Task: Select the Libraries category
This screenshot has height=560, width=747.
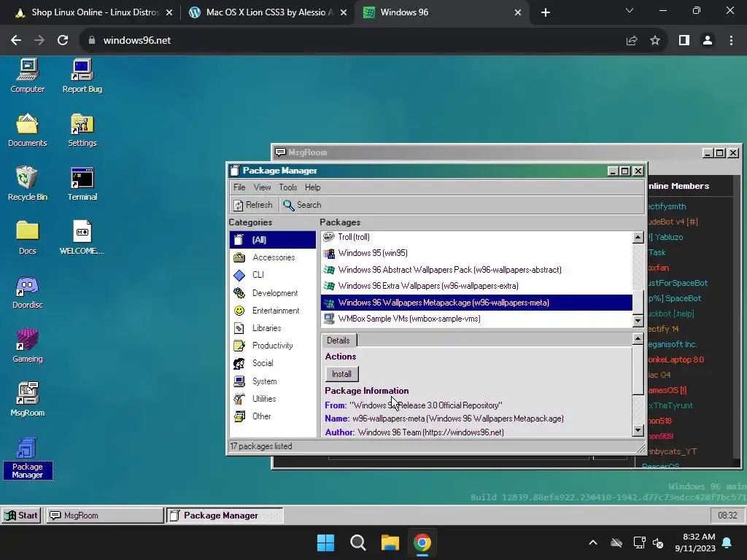Action: coord(273,328)
